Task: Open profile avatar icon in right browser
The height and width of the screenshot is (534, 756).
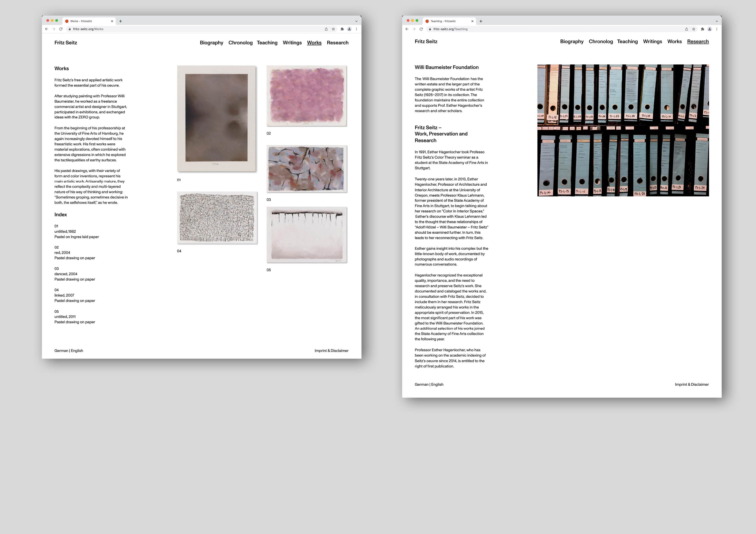Action: coord(710,29)
